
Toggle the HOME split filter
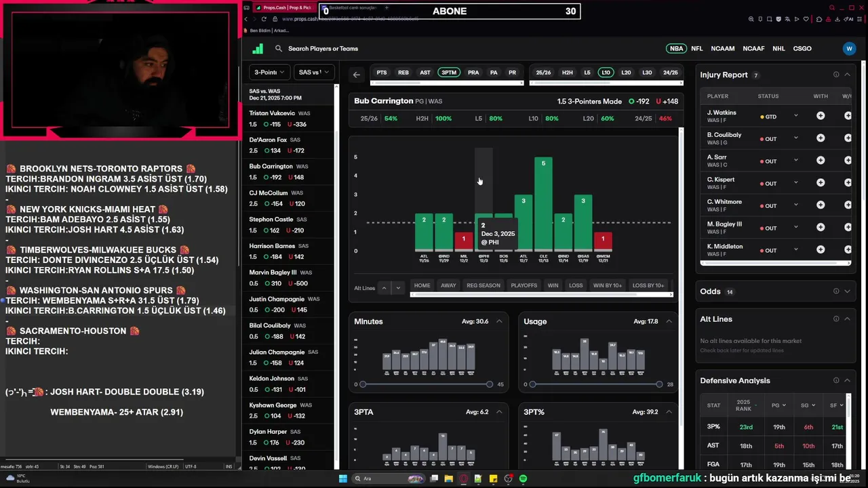click(422, 285)
